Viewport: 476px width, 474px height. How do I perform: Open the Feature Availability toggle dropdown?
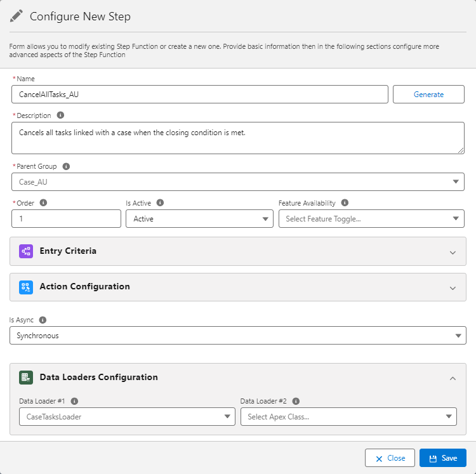pos(371,218)
